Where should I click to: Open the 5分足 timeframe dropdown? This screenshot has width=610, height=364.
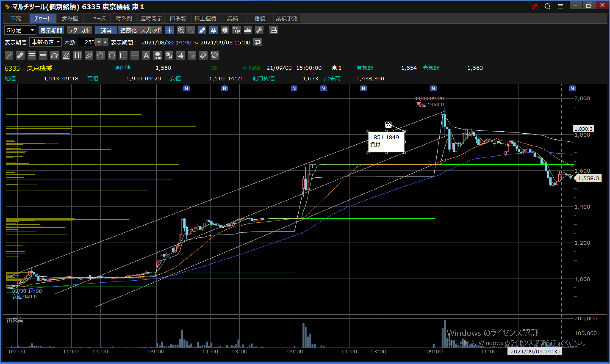pos(20,30)
